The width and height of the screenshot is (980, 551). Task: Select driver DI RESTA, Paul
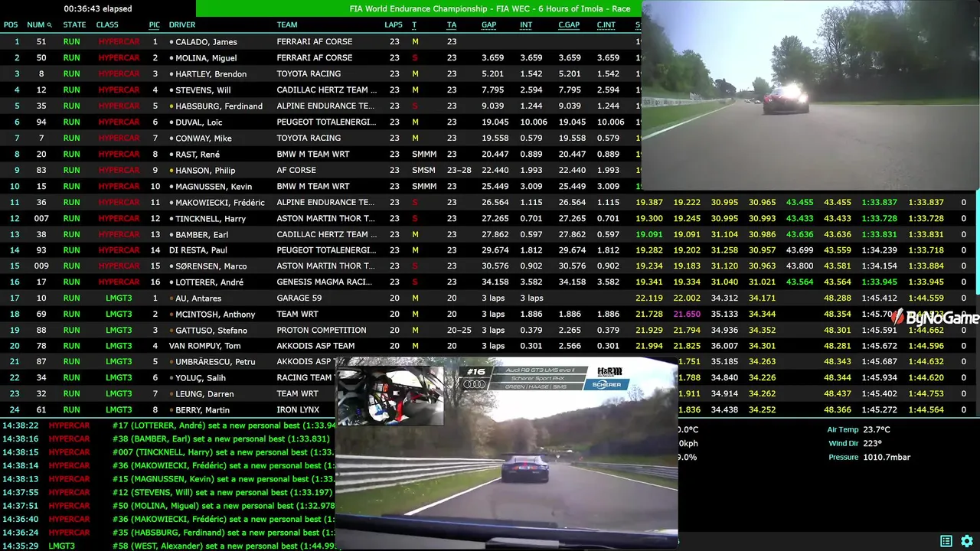coord(198,250)
